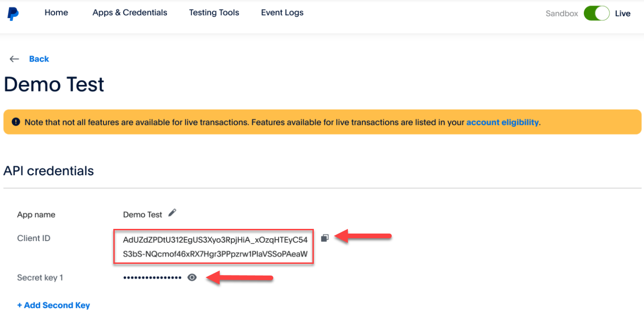This screenshot has width=644, height=317.
Task: Select the Client ID string text
Action: coord(215,247)
